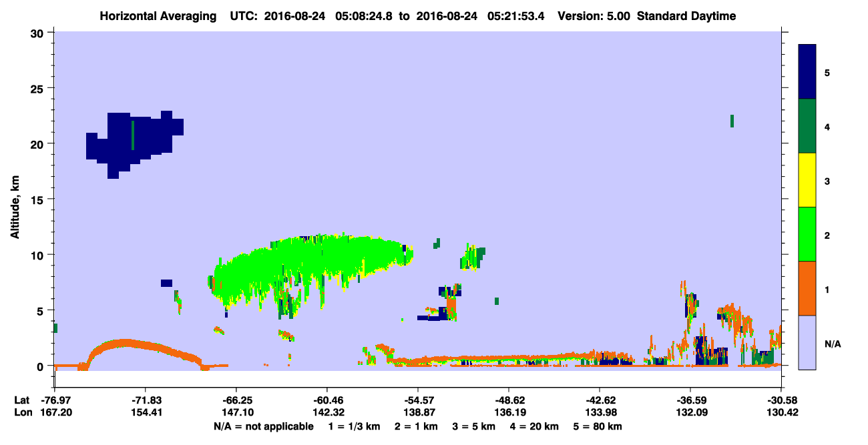The height and width of the screenshot is (445, 868).
Task: Click the dark green colorbar segment labeled 4
Action: pyautogui.click(x=807, y=126)
